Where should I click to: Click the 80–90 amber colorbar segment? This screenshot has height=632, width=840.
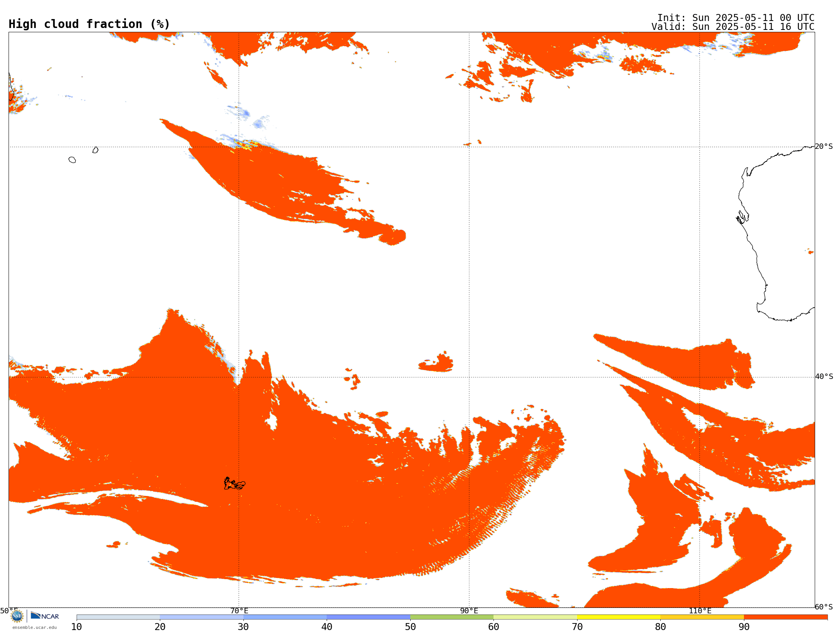tap(702, 617)
